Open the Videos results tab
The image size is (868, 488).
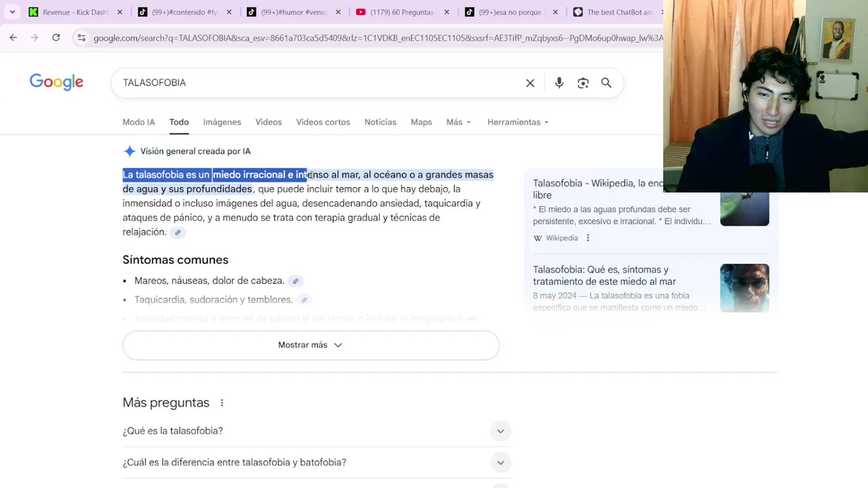pyautogui.click(x=269, y=122)
